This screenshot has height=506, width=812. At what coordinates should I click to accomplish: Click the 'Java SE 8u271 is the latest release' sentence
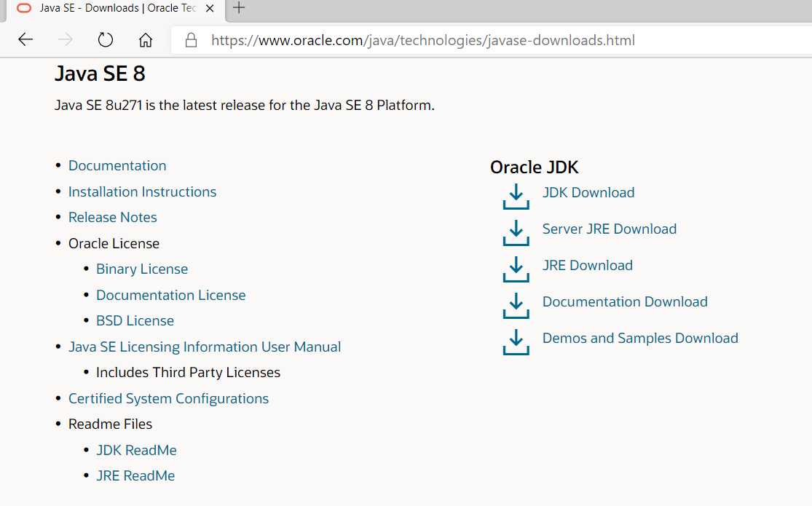pos(245,106)
